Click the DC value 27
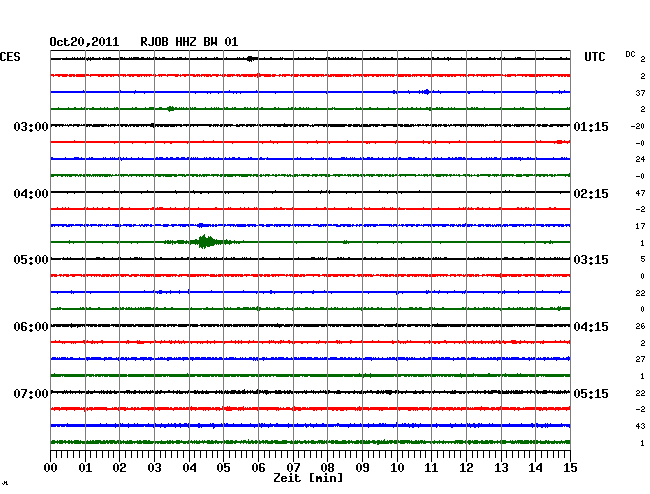650x494 pixels. [640, 359]
